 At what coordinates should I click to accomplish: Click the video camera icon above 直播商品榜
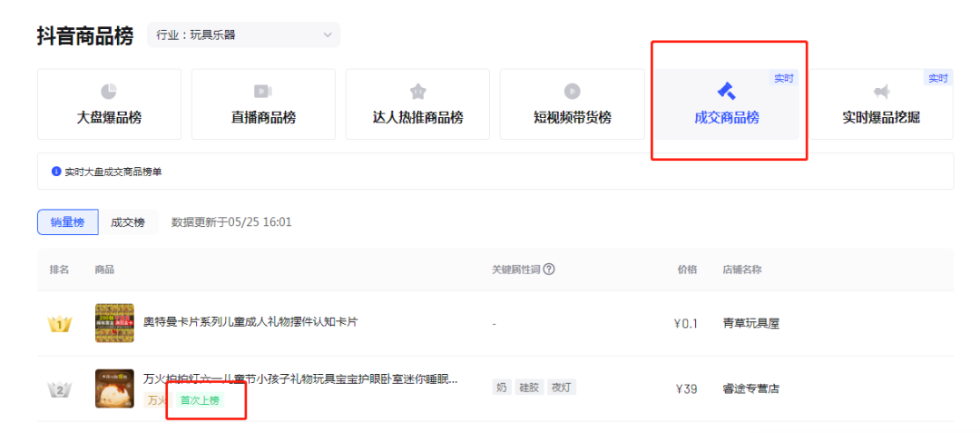click(263, 91)
